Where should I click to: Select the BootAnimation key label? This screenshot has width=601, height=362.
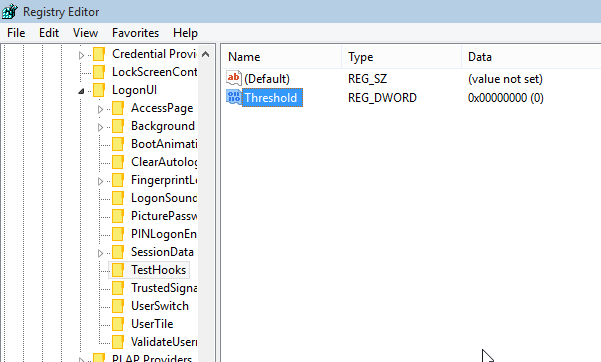(x=164, y=144)
